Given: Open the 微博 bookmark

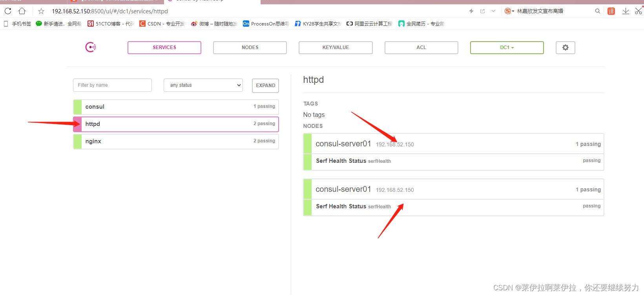Looking at the screenshot, I should tap(214, 24).
